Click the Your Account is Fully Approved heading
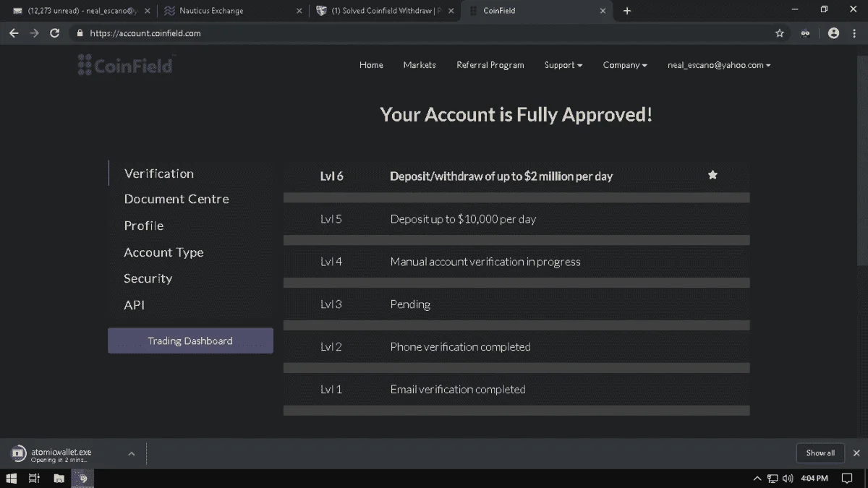Screen dimensions: 868x488 [x=516, y=115]
